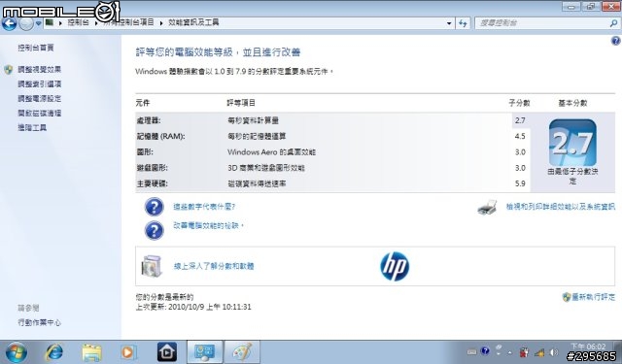Open the recent pages dropdown beside Forward
Viewport: 622px width, 364px height.
38,23
